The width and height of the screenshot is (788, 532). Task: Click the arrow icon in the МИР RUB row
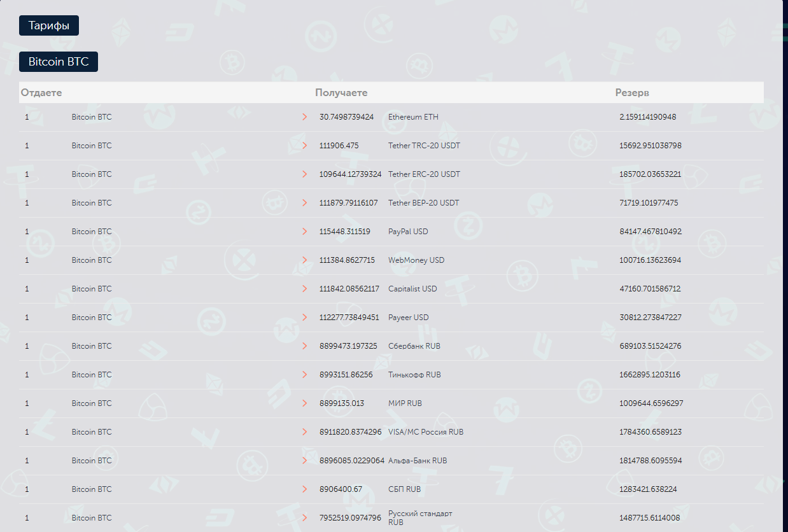pos(305,403)
